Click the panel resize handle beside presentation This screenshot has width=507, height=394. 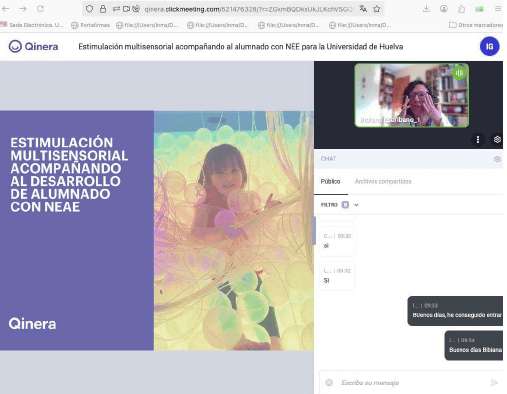[x=314, y=230]
